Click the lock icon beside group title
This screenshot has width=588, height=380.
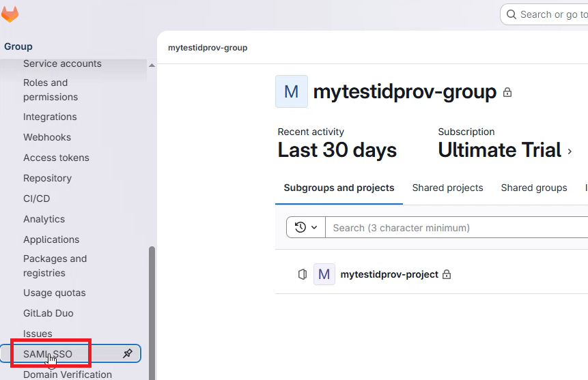pos(507,92)
